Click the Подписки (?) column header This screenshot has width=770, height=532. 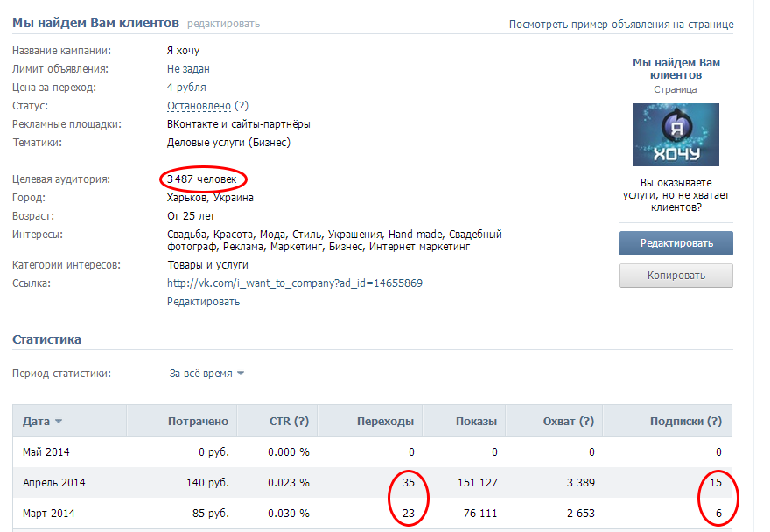[x=685, y=422]
